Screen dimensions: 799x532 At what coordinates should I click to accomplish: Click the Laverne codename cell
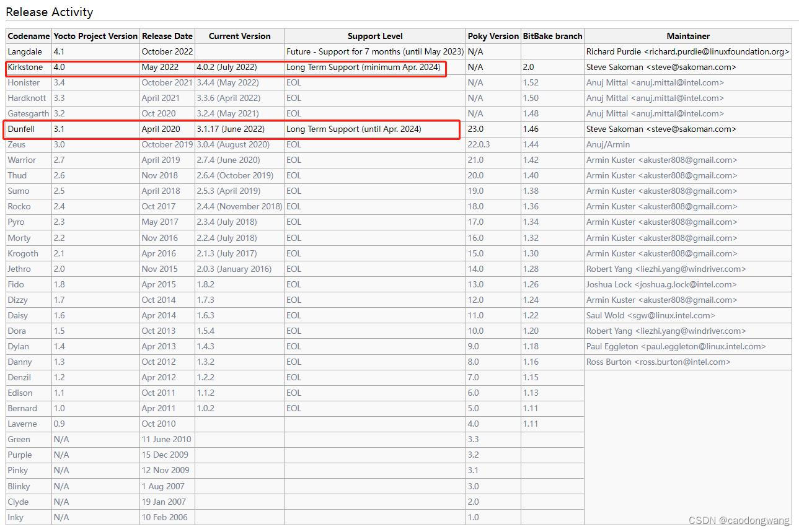point(29,424)
